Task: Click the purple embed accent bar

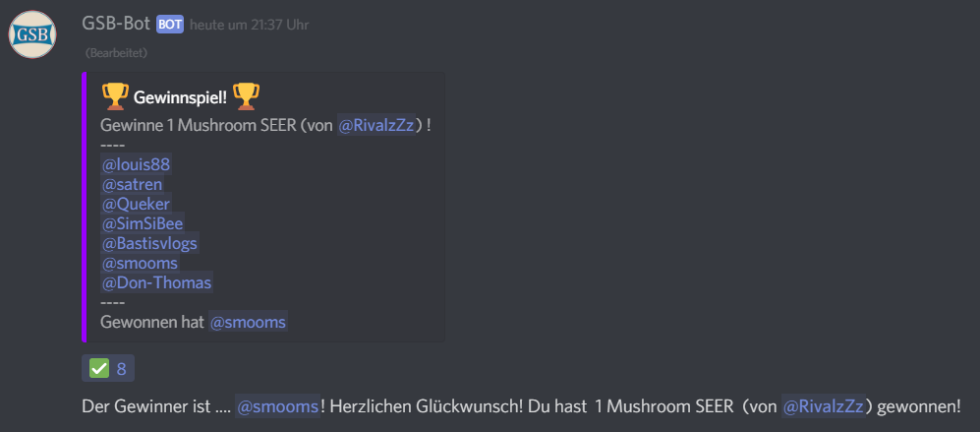Action: coord(84,208)
